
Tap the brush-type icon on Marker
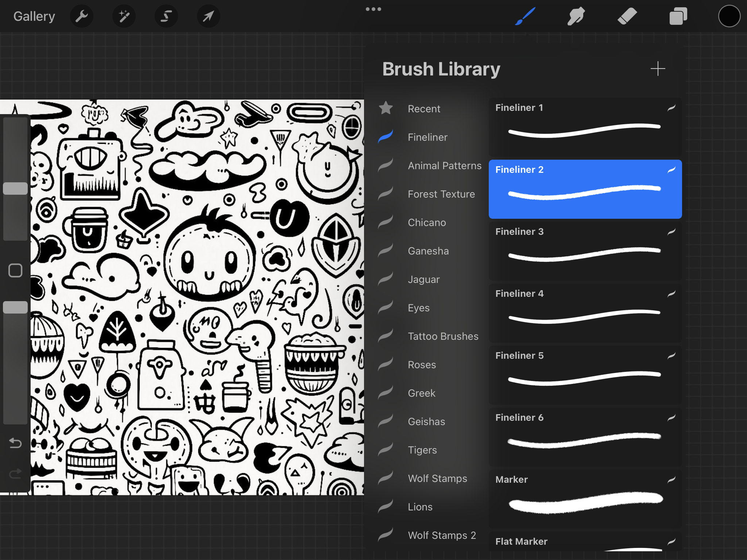click(x=671, y=479)
